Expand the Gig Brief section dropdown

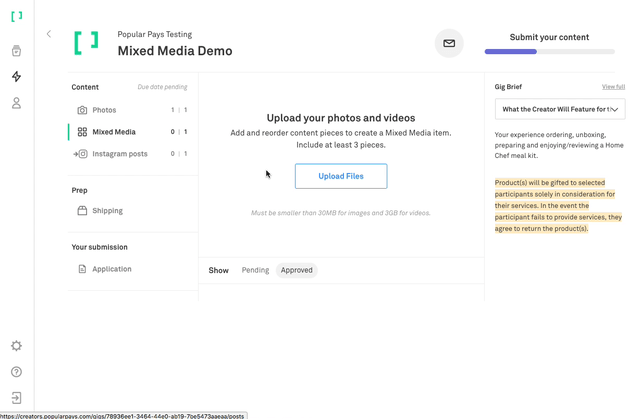[x=560, y=109]
